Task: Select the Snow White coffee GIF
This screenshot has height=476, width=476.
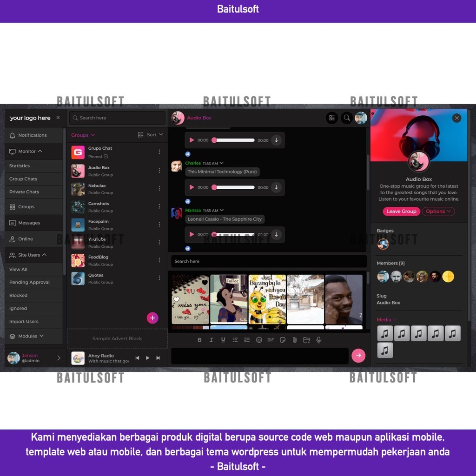Action: tap(229, 299)
